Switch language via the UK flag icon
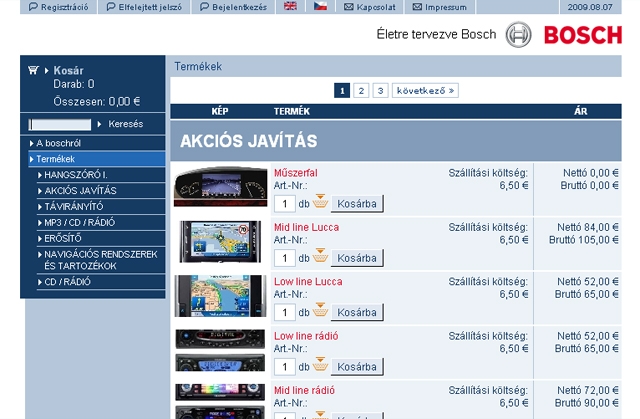Screen dimensions: 640x419 tap(290, 6)
